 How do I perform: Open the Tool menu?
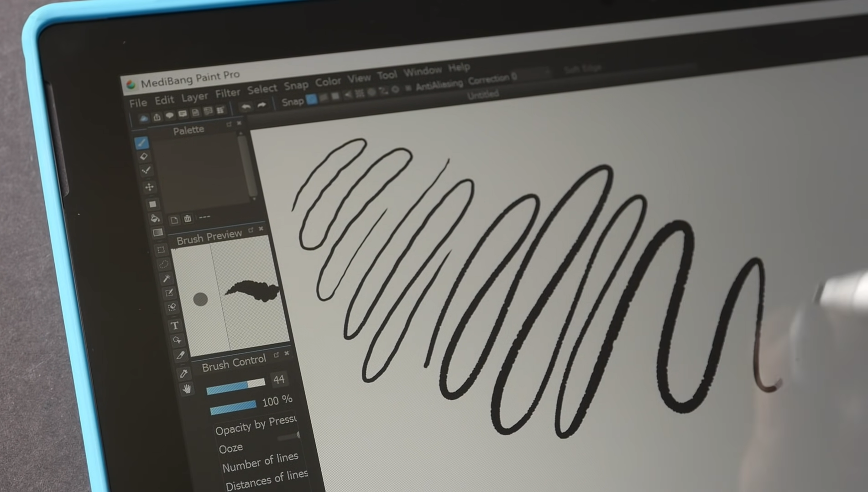(387, 75)
